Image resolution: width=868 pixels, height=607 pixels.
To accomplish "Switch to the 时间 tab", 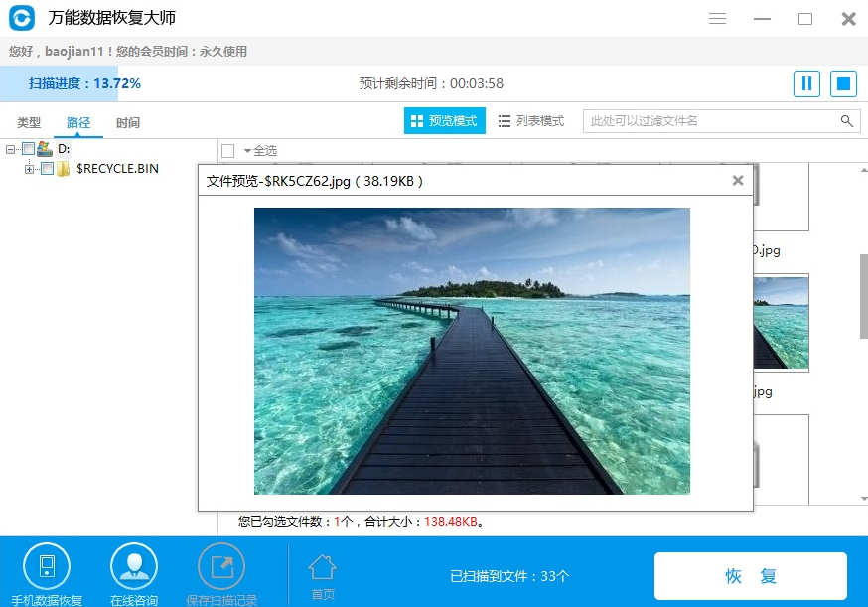I will tap(128, 123).
